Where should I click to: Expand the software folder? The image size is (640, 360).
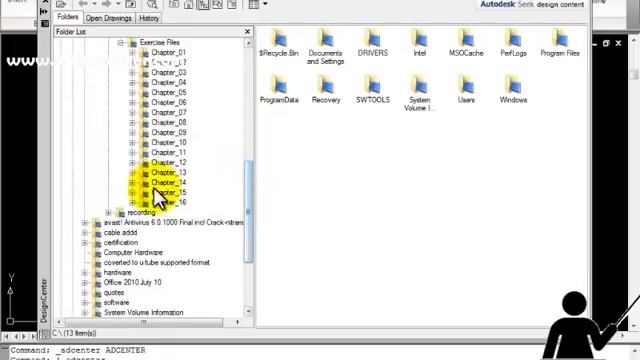point(84,302)
